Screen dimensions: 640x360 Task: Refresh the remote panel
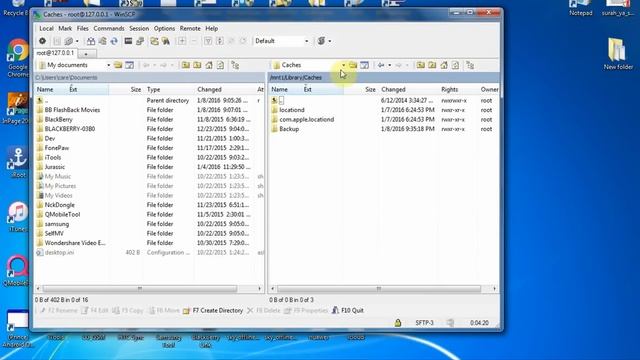pos(455,65)
